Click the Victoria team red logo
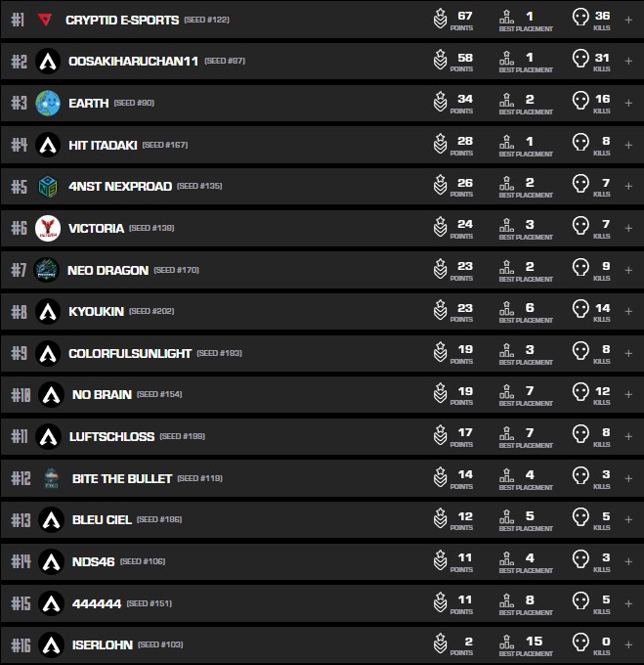This screenshot has height=665, width=644. point(48,228)
